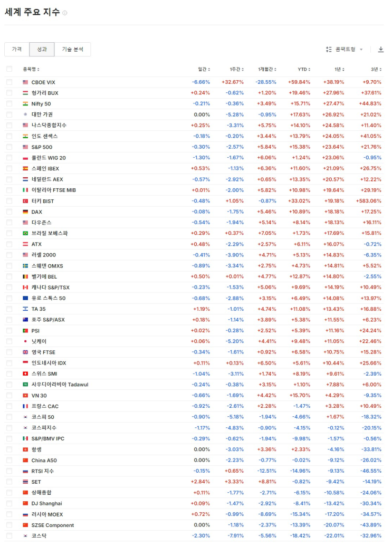
Task: Open the 콤팩트형 view density dropdown
Action: click(345, 50)
